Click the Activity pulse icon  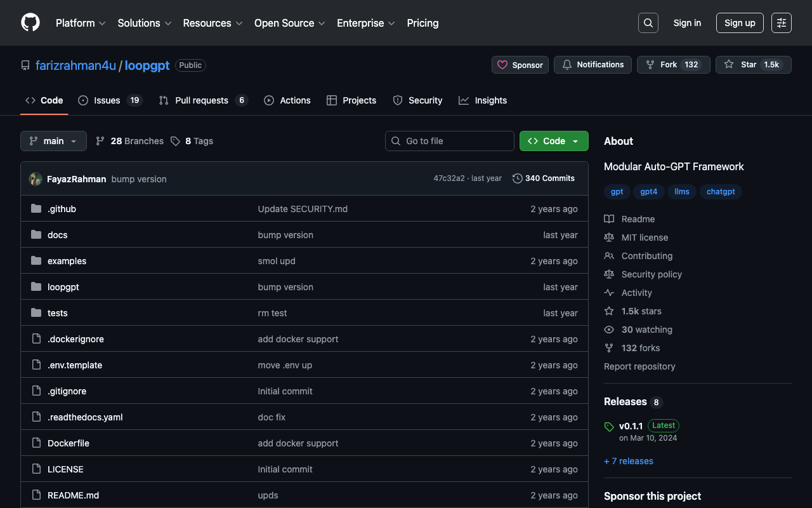[609, 293]
